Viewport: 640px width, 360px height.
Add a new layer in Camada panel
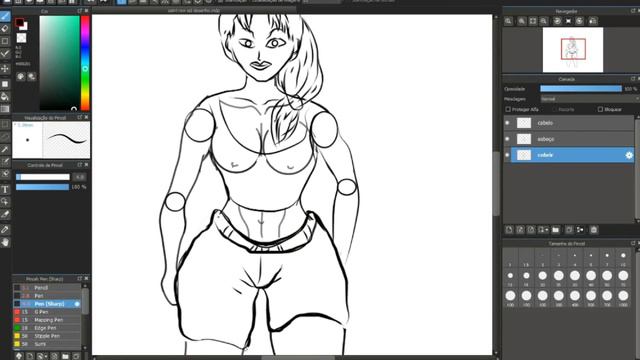pos(509,230)
